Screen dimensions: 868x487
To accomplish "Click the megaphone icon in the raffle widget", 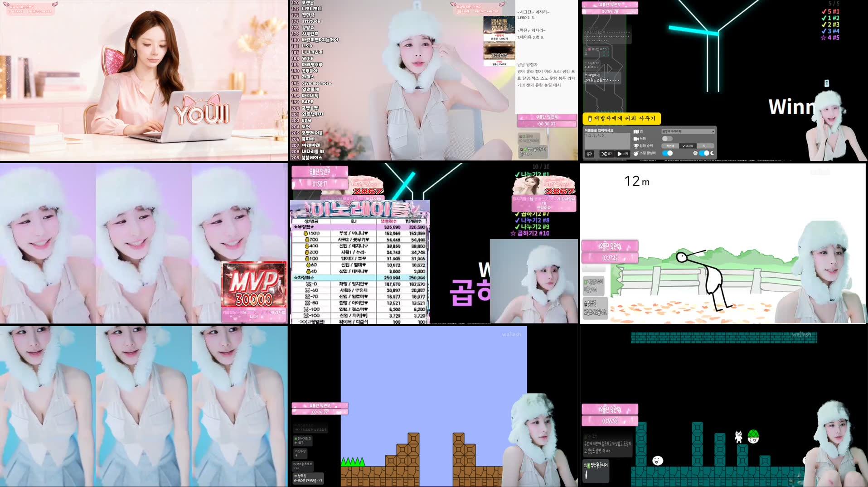I will 589,154.
